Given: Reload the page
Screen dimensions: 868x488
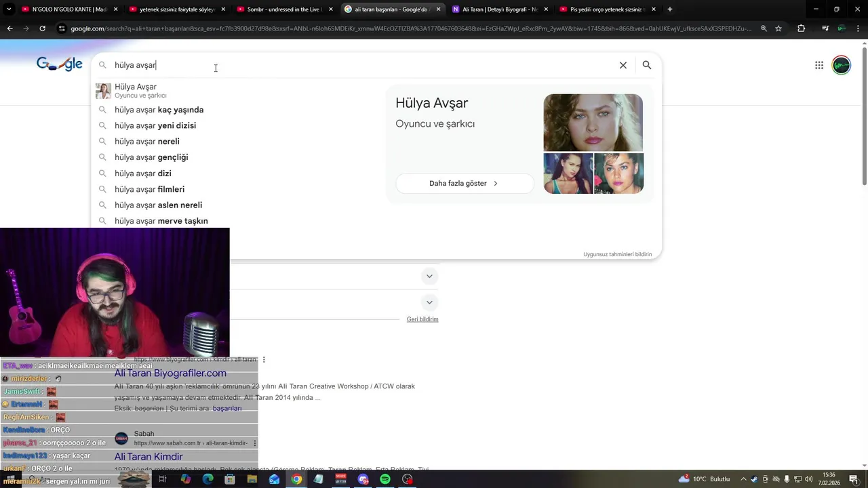Looking at the screenshot, I should pyautogui.click(x=42, y=28).
